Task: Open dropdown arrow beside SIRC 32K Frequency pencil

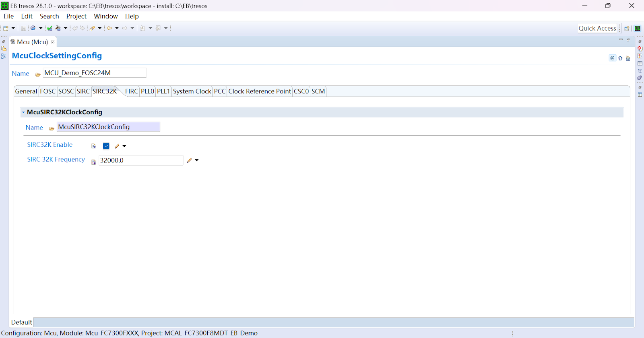Action: click(197, 160)
